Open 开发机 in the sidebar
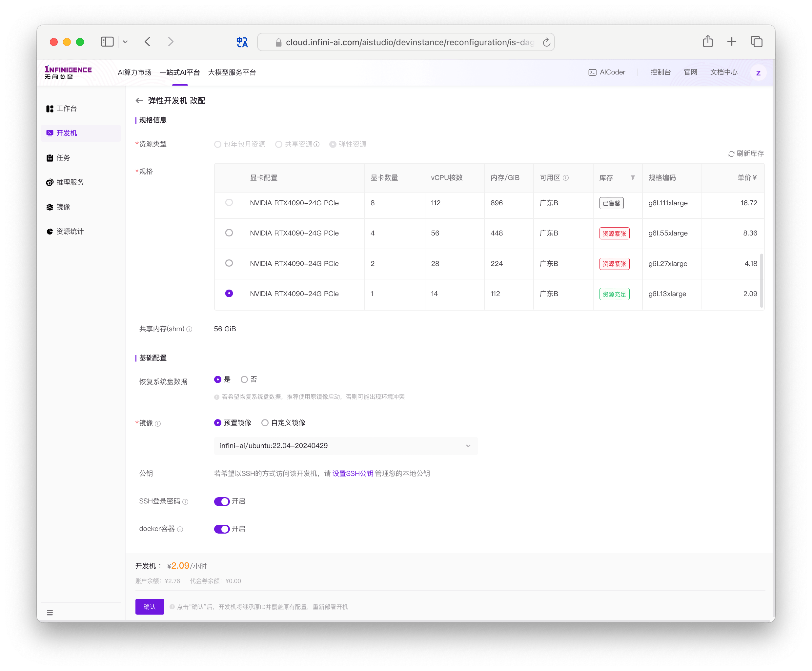 81,133
